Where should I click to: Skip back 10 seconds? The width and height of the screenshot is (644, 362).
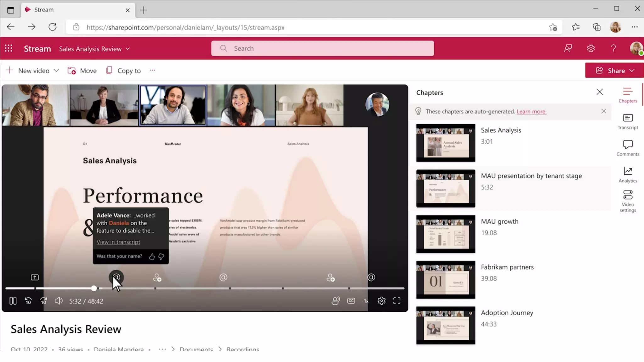click(28, 301)
